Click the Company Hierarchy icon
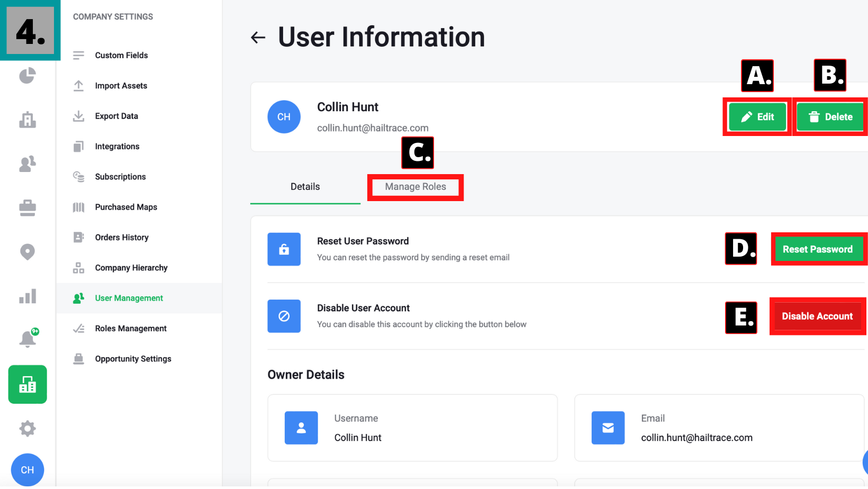The width and height of the screenshot is (868, 489). 78,268
